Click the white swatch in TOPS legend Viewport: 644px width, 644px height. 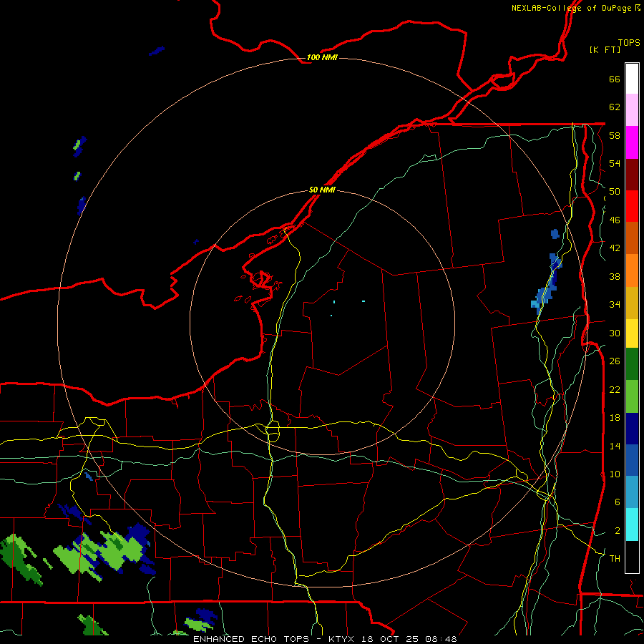632,79
